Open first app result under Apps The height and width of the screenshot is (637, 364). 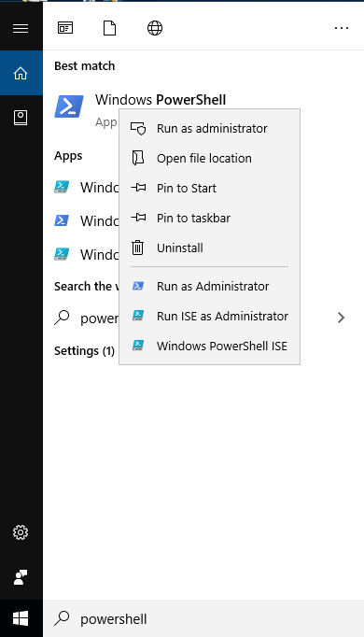click(x=87, y=188)
